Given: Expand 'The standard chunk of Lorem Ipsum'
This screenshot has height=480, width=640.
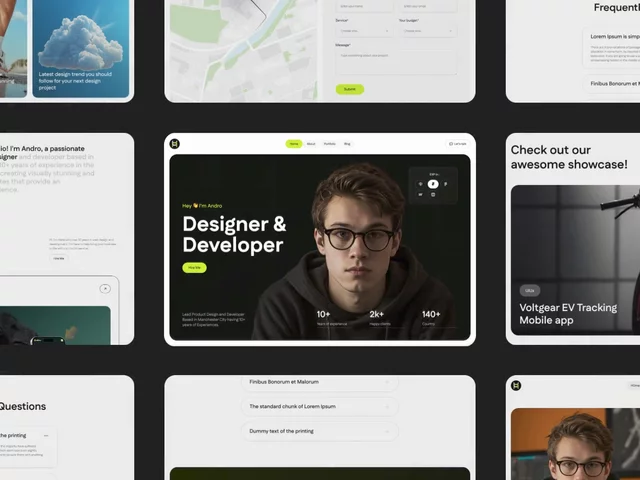Looking at the screenshot, I should [320, 407].
